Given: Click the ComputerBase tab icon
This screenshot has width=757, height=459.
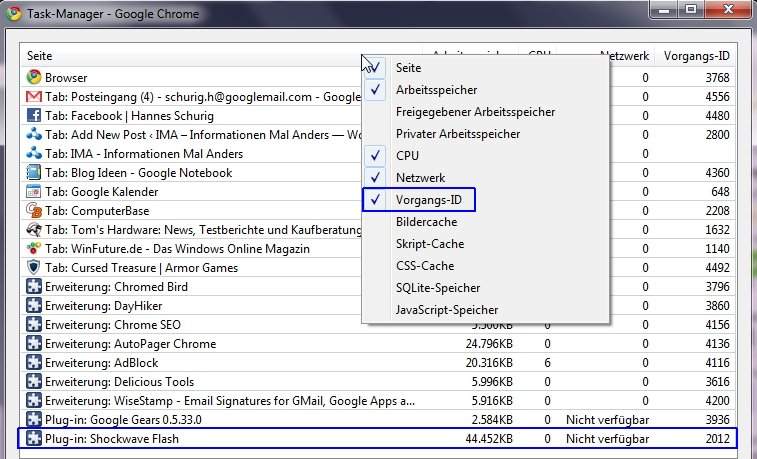Looking at the screenshot, I should point(34,210).
